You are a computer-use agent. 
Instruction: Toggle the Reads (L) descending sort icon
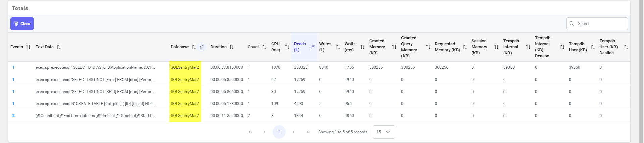pyautogui.click(x=312, y=47)
